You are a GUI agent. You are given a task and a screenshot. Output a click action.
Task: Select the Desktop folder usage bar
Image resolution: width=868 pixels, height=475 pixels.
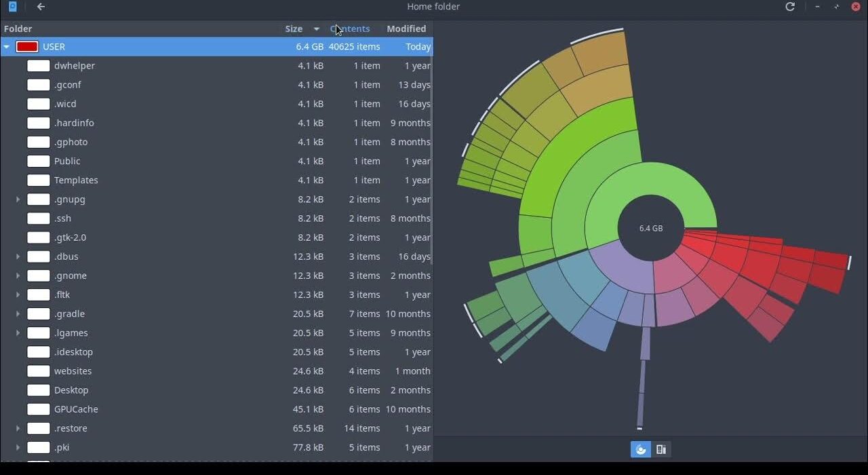pos(39,390)
